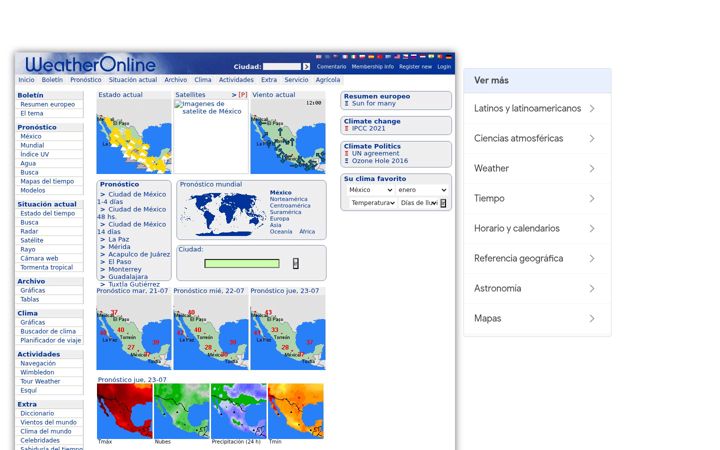Open the Clima top menu item
Screen dimensions: 720x450
click(x=202, y=80)
